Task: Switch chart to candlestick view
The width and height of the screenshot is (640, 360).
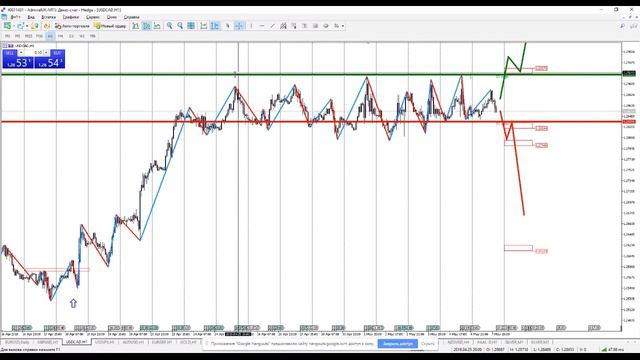Action: click(x=146, y=26)
